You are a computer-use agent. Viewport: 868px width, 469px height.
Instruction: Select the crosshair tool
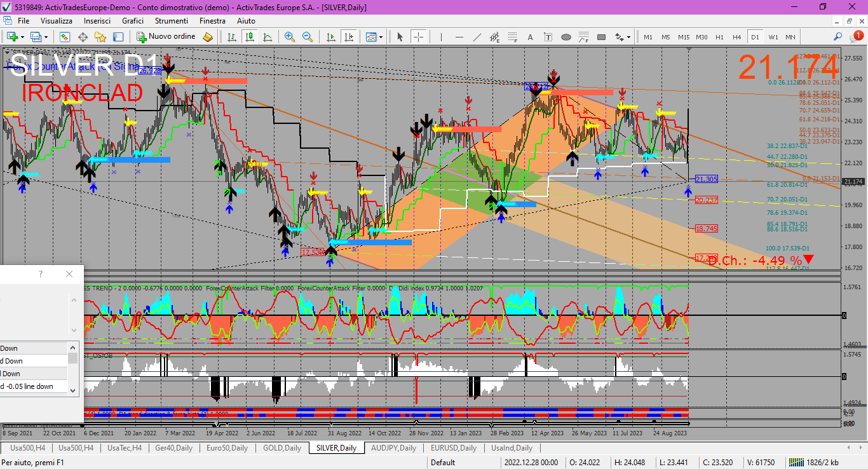[x=418, y=37]
